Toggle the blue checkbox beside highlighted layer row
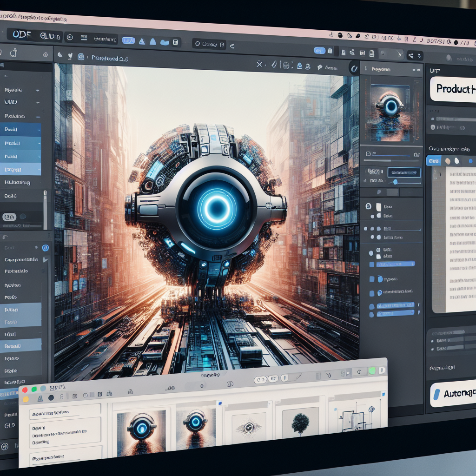Image resolution: width=476 pixels, height=476 pixels. [x=371, y=264]
